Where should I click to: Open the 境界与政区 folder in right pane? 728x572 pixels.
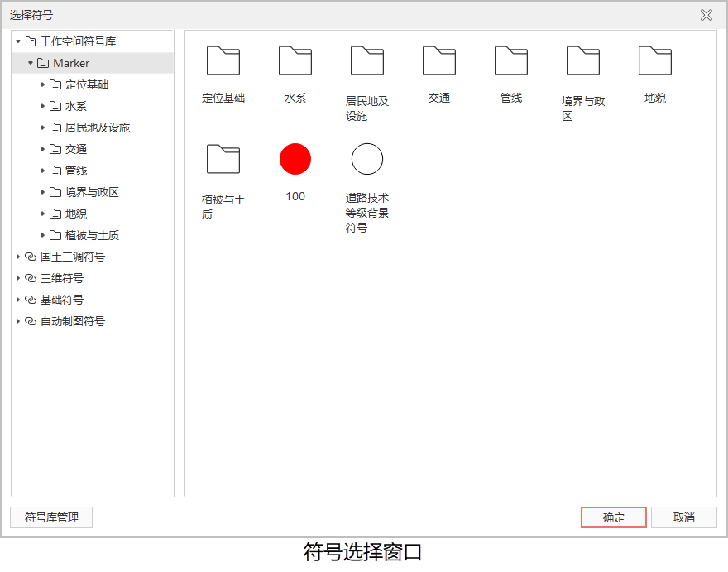click(x=583, y=61)
